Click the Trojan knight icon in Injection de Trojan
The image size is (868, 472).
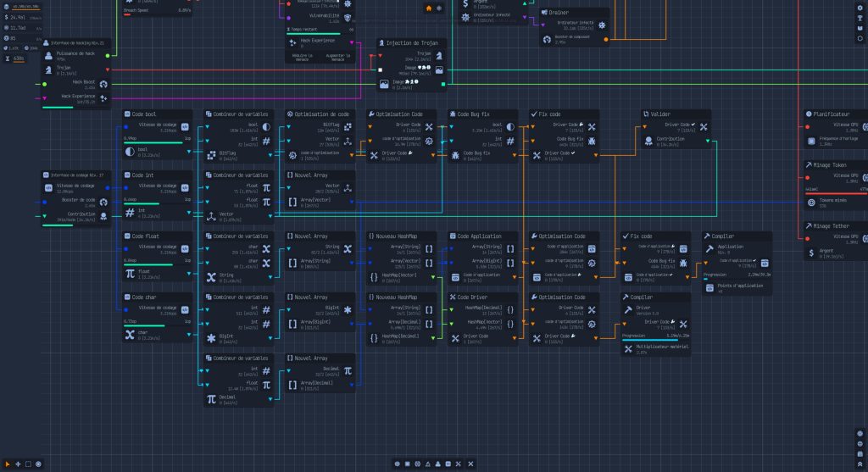[x=439, y=56]
